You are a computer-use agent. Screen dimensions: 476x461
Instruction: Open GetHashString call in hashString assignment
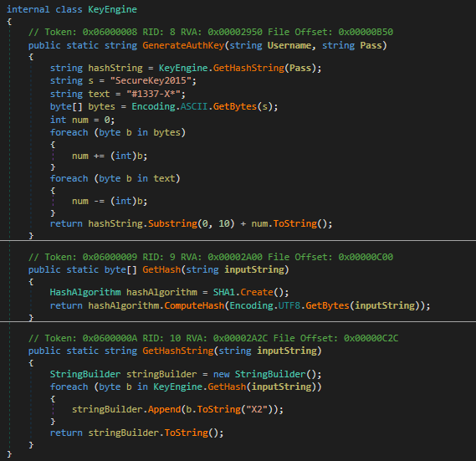[248, 68]
